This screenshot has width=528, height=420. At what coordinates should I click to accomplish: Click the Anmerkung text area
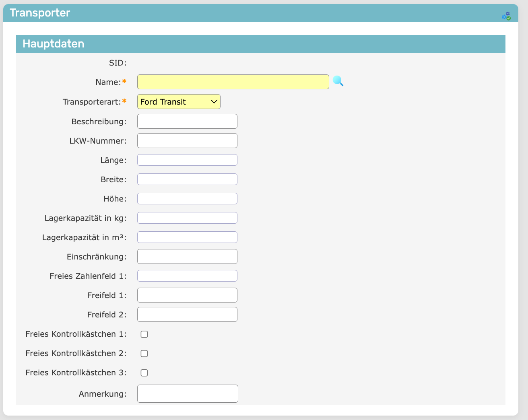188,394
